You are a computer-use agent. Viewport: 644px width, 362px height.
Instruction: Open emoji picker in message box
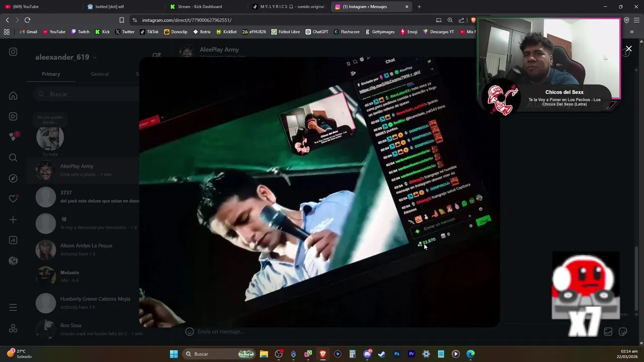click(x=189, y=331)
